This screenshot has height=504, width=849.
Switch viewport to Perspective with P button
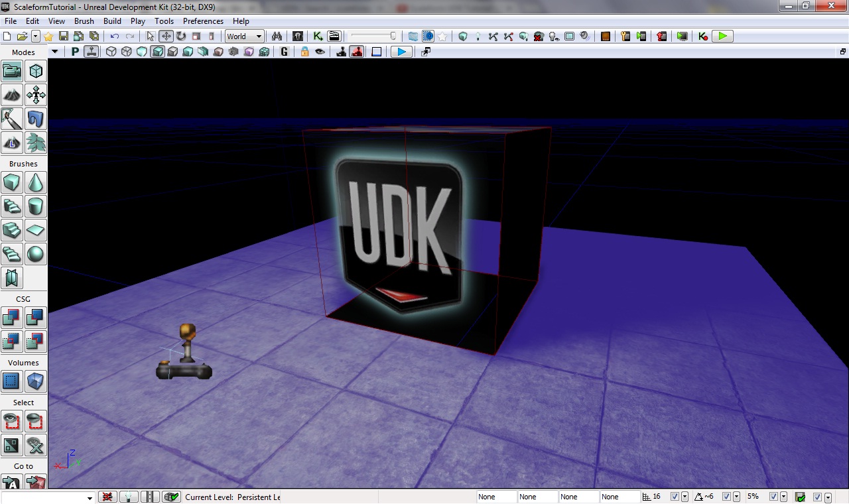pos(75,52)
